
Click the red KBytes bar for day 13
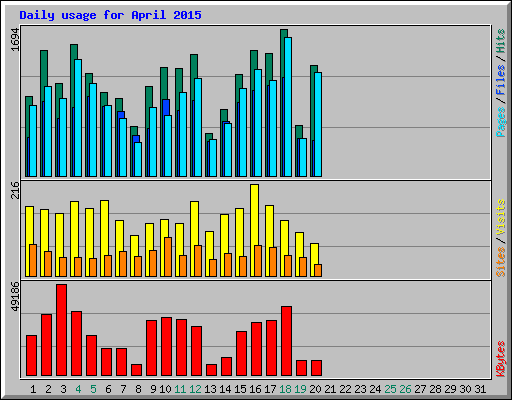(212, 370)
